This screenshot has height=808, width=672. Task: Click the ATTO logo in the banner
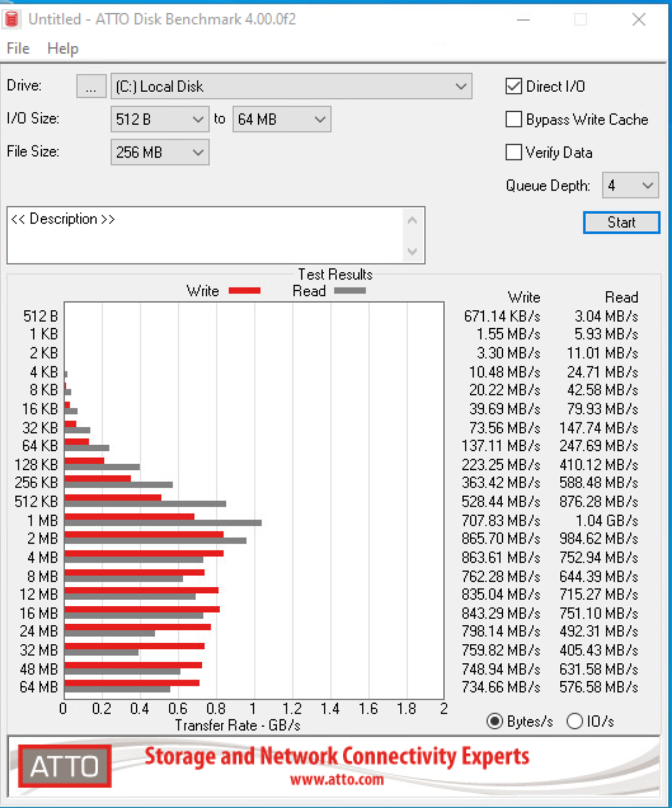(65, 767)
